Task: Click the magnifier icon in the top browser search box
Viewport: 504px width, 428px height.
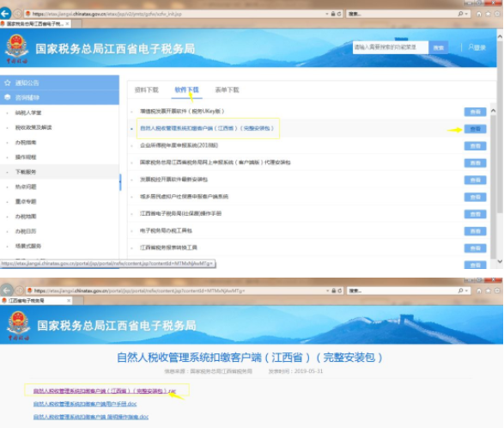Action: 460,14
